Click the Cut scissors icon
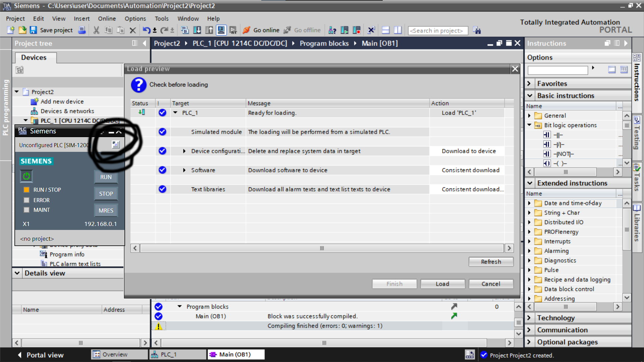 (x=97, y=30)
